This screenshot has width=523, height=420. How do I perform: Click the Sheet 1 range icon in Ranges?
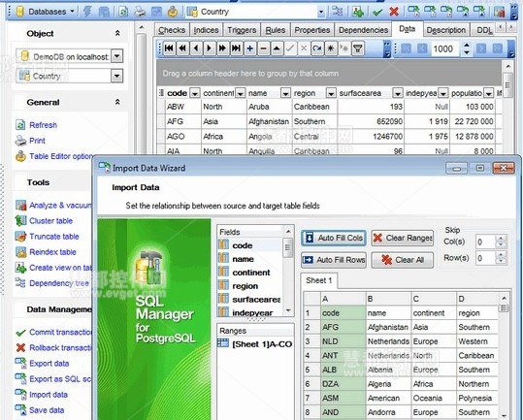[x=223, y=343]
